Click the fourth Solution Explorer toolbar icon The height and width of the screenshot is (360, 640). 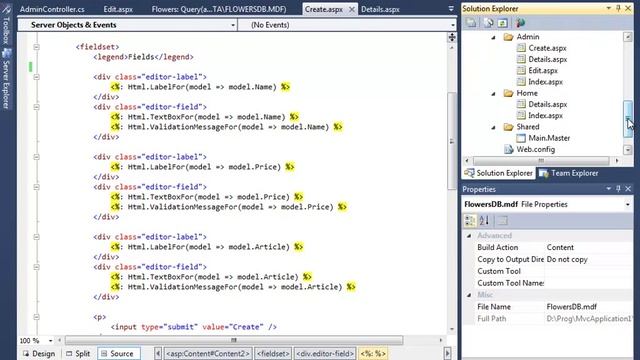520,23
